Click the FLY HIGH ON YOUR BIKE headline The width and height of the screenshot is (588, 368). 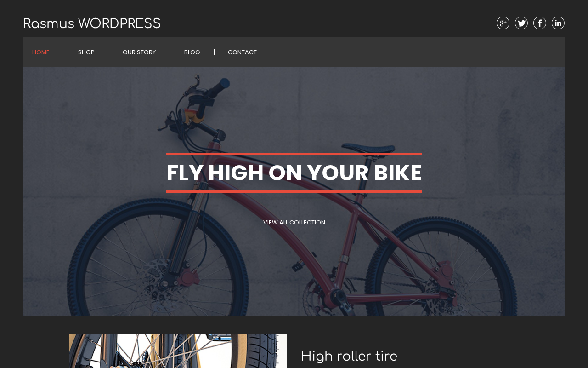coord(294,173)
